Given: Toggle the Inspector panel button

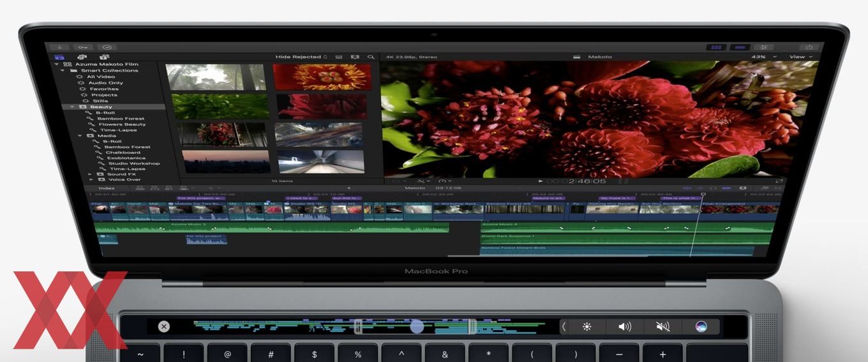Looking at the screenshot, I should point(763,47).
